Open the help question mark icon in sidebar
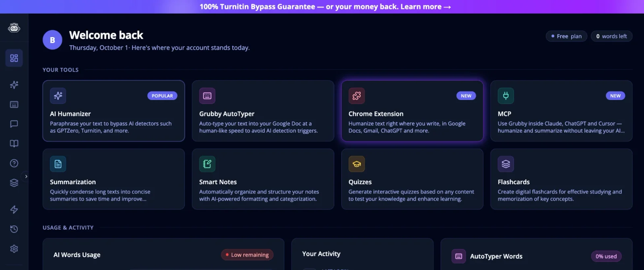The image size is (644, 270). [x=14, y=163]
